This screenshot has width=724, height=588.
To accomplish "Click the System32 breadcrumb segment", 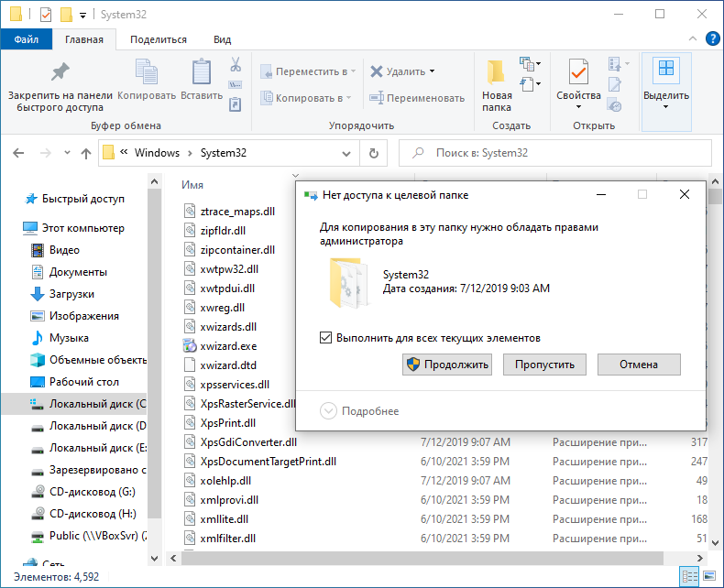I will [224, 153].
